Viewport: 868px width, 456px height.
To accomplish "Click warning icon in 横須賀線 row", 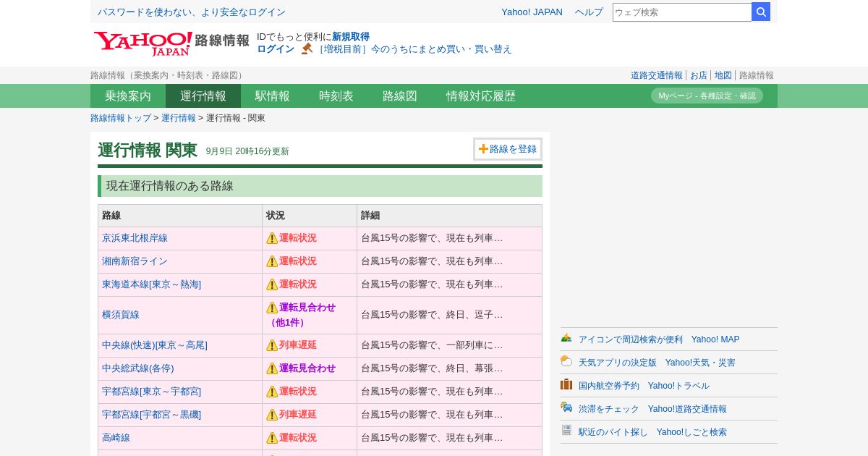I will pyautogui.click(x=272, y=308).
